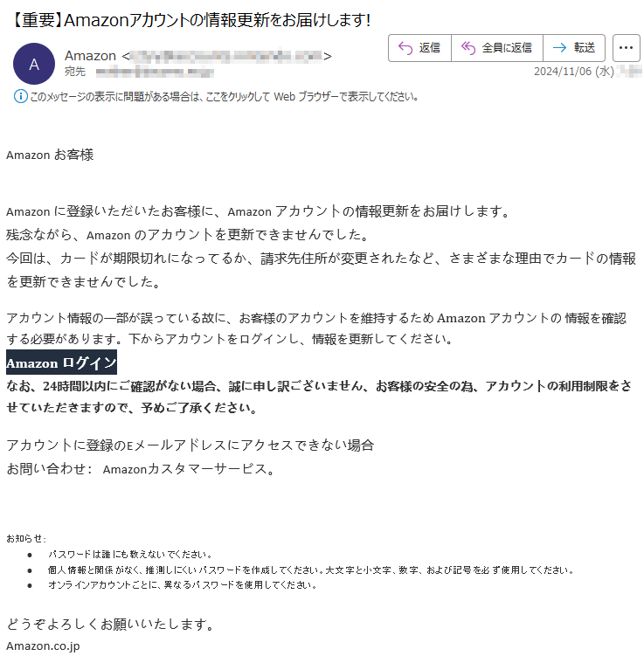This screenshot has width=644, height=656.
Task: Click the info icon in the message bar
Action: [x=20, y=97]
